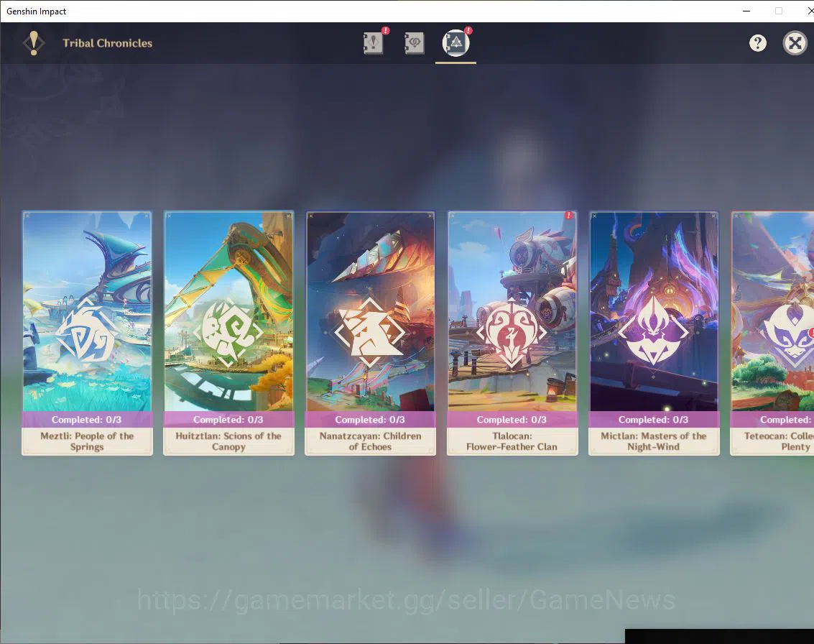The image size is (814, 644).
Task: Click the Mictlan tribe emblem
Action: click(653, 331)
